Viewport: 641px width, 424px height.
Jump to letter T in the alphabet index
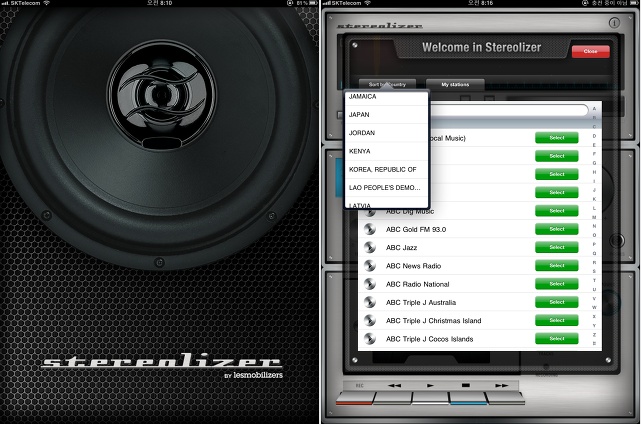594,280
